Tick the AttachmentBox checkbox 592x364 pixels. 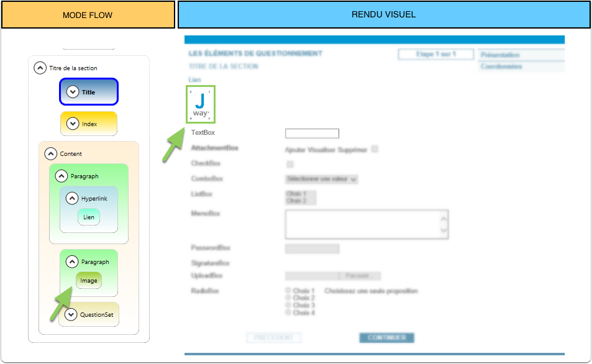pyautogui.click(x=375, y=149)
